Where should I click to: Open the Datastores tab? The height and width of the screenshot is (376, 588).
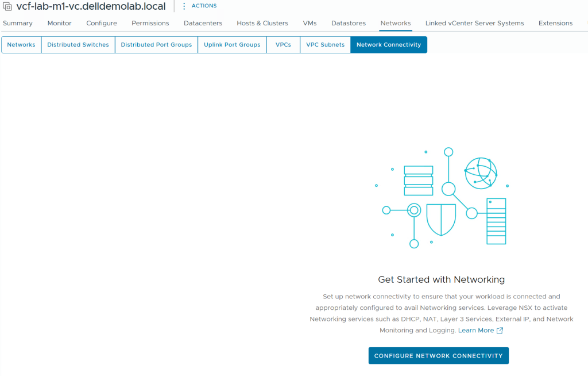[x=349, y=24]
